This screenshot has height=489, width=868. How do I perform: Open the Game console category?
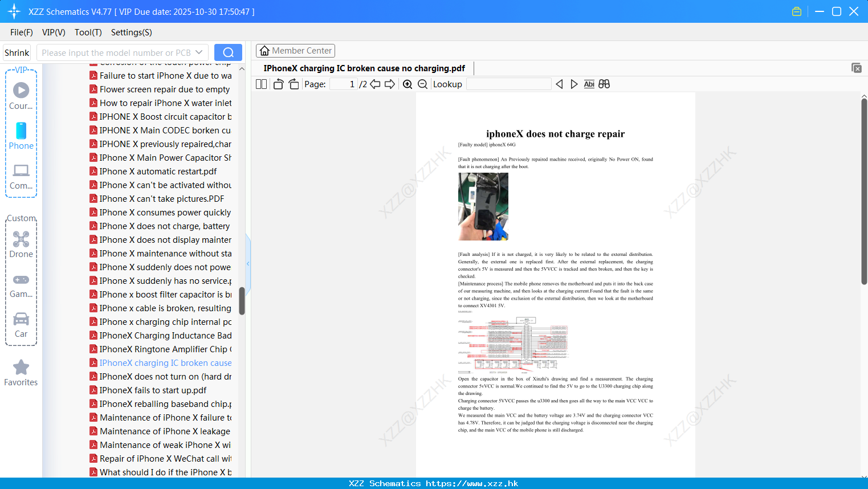21,286
